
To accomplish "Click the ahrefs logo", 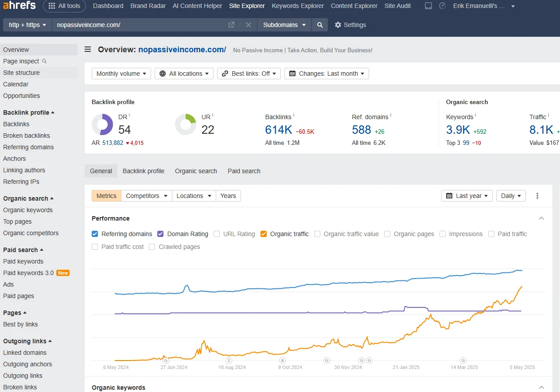I will click(x=19, y=6).
